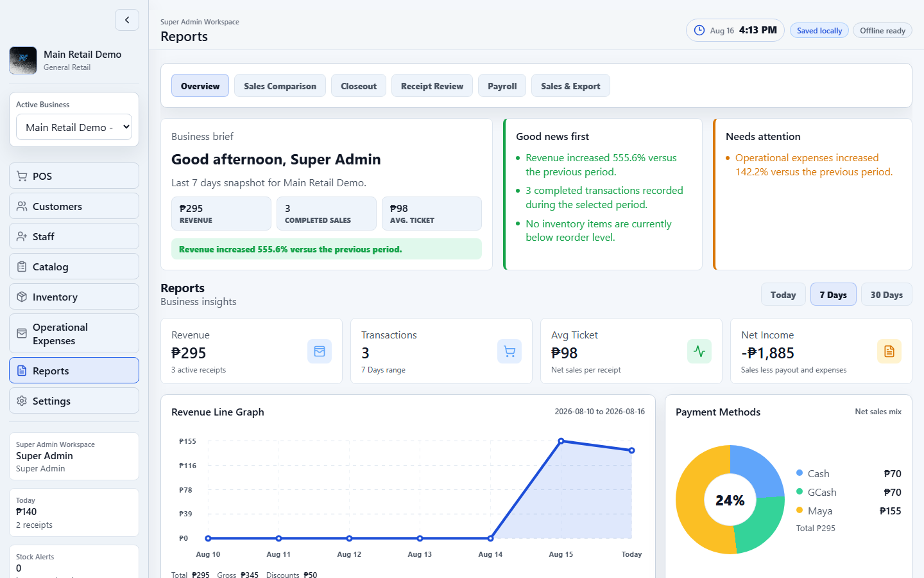
Task: Click the Inventory box icon
Action: [x=22, y=297]
